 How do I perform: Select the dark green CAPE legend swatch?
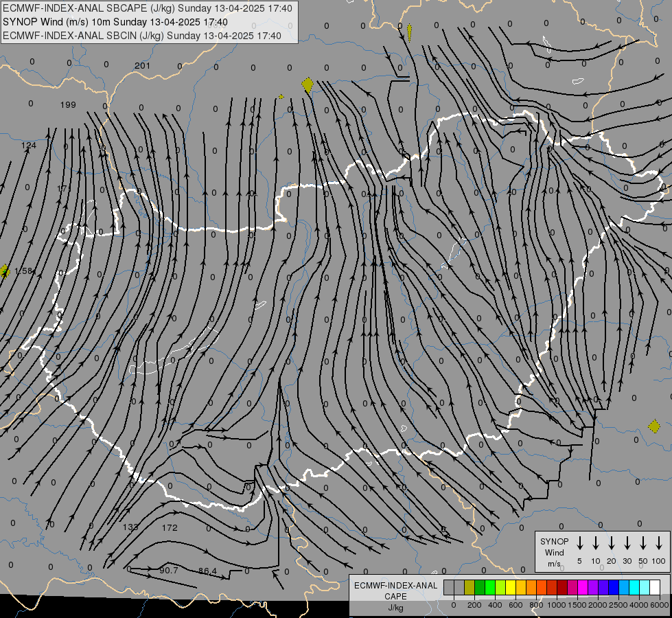[480, 587]
